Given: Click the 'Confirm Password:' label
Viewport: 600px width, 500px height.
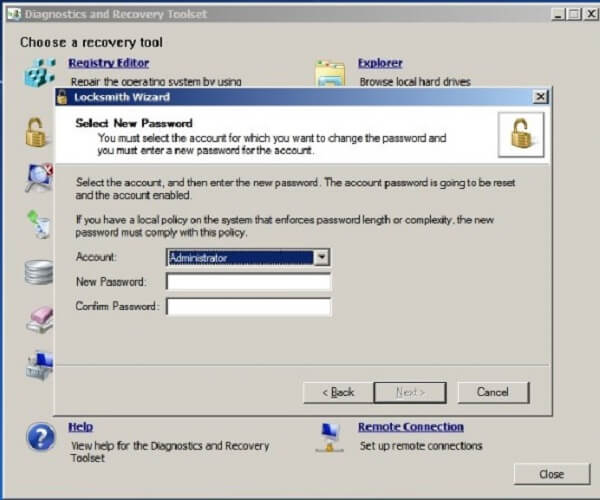Looking at the screenshot, I should (117, 306).
